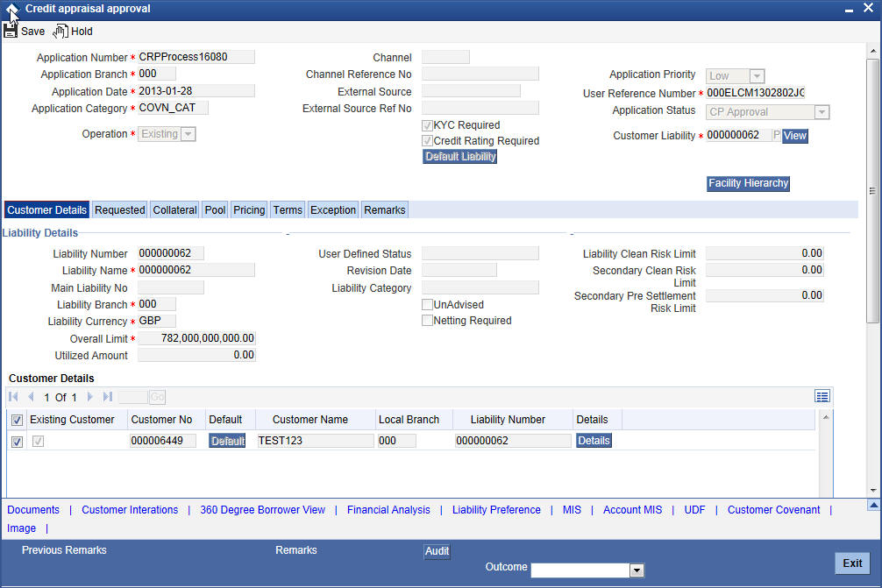
Task: Click the Audit button
Action: (x=437, y=551)
